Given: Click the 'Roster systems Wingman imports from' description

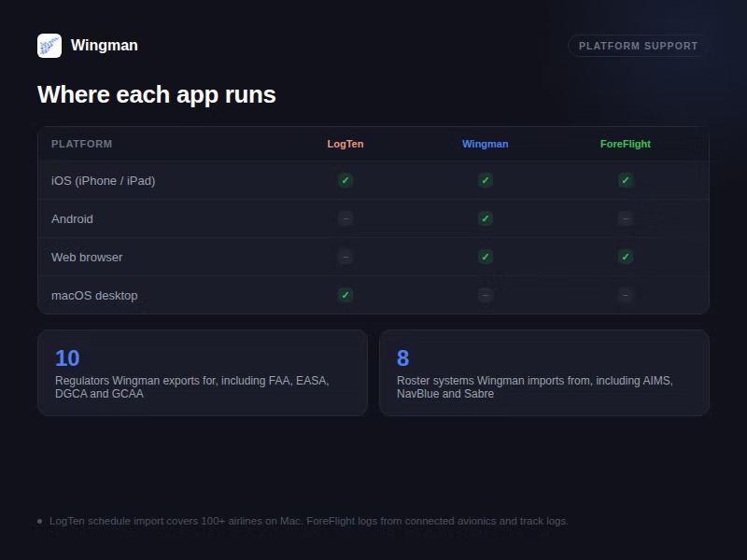Looking at the screenshot, I should pyautogui.click(x=534, y=387).
